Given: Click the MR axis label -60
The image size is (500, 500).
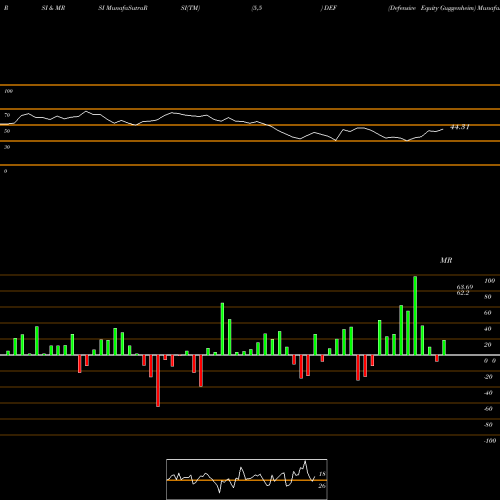Looking at the screenshot, I should click(x=488, y=409).
